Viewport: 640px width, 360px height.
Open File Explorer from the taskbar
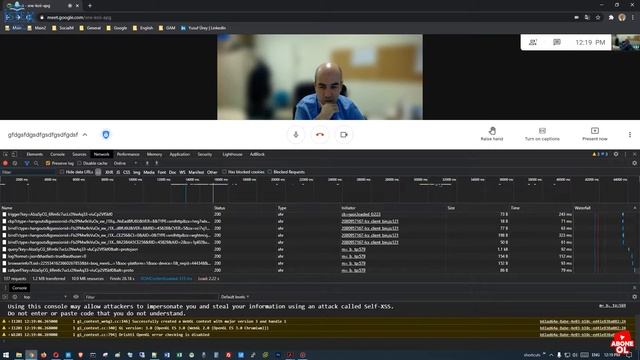[x=18, y=355]
